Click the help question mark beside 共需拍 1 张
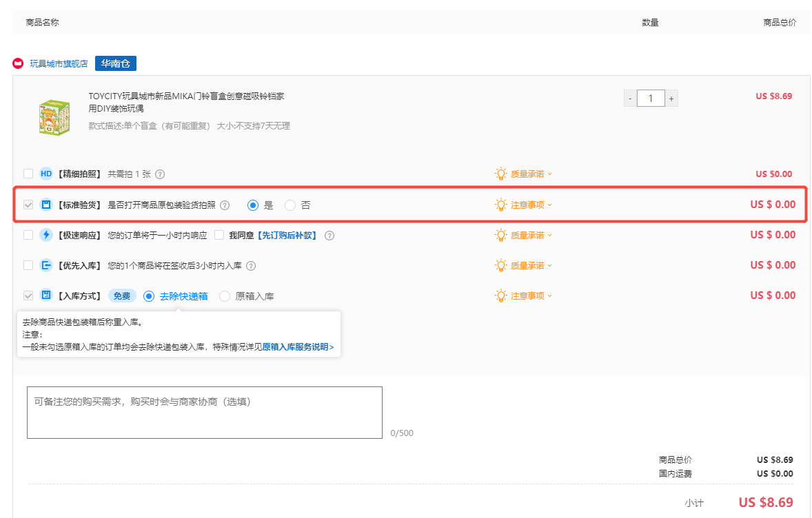The height and width of the screenshot is (518, 812). (x=160, y=174)
